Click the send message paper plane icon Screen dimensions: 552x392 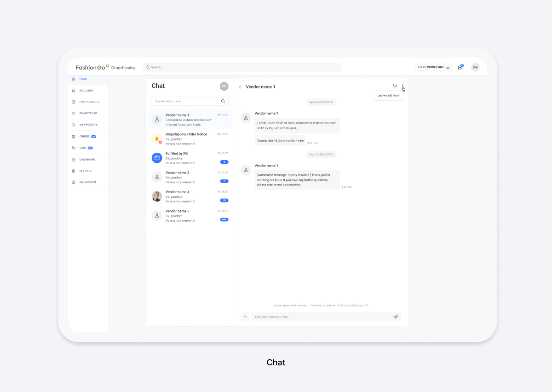pos(396,317)
